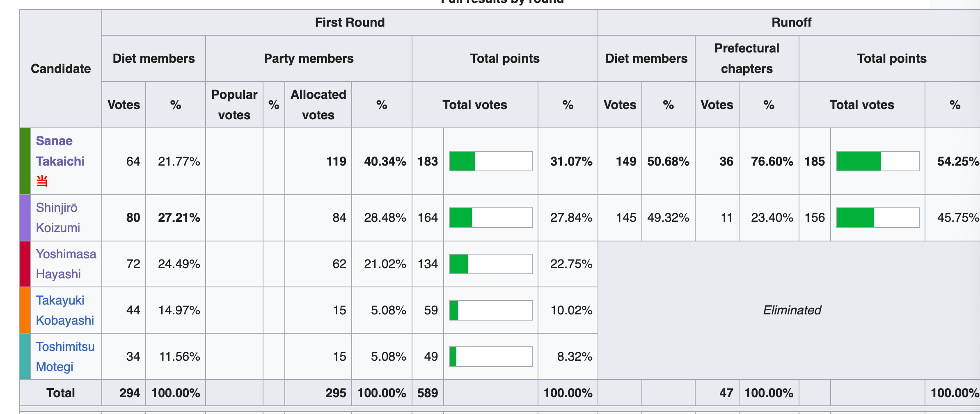This screenshot has height=414, width=980.
Task: Click Takaichi's green party color swatch
Action: 25,161
